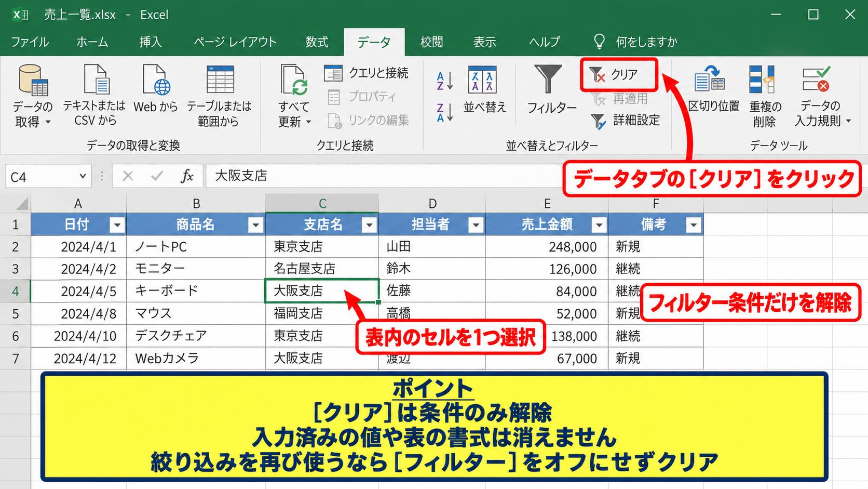868x489 pixels.
Task: Click the 何をしますか lightbulb search
Action: (x=599, y=42)
